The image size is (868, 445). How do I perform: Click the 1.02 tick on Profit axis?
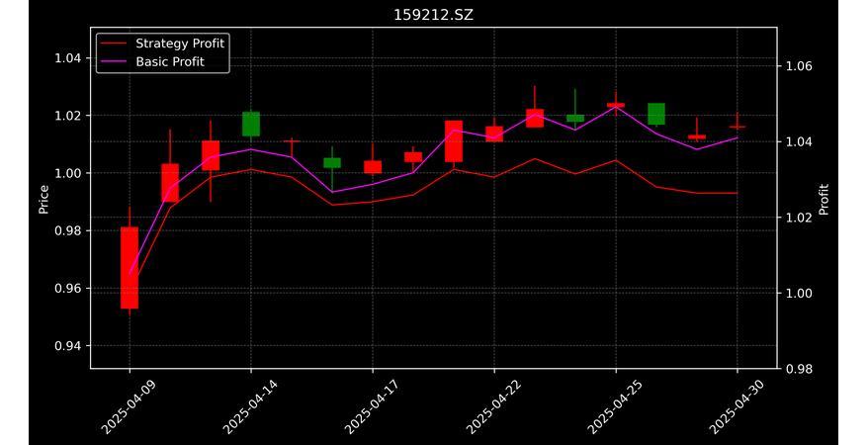[799, 218]
